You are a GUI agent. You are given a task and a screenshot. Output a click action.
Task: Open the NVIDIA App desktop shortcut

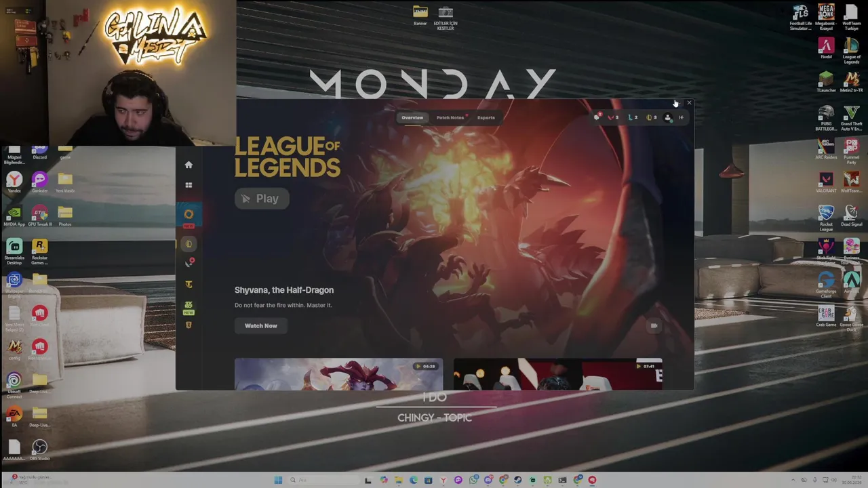click(14, 216)
